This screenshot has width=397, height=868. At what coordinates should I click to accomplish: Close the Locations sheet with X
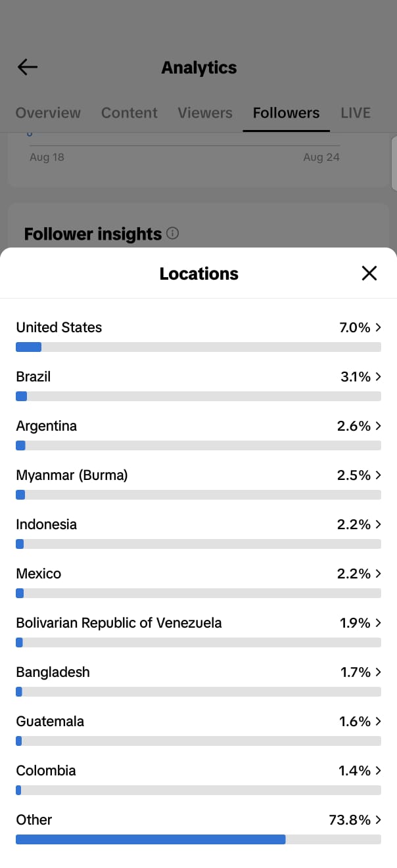pos(369,273)
